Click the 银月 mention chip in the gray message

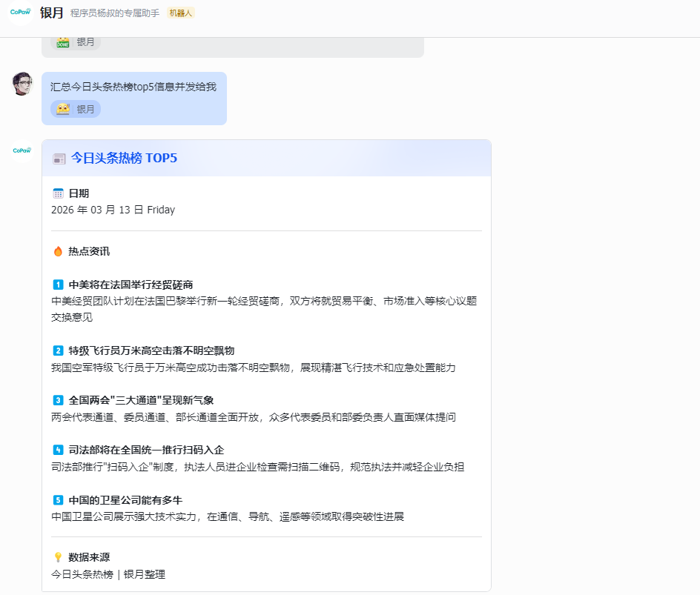point(76,42)
